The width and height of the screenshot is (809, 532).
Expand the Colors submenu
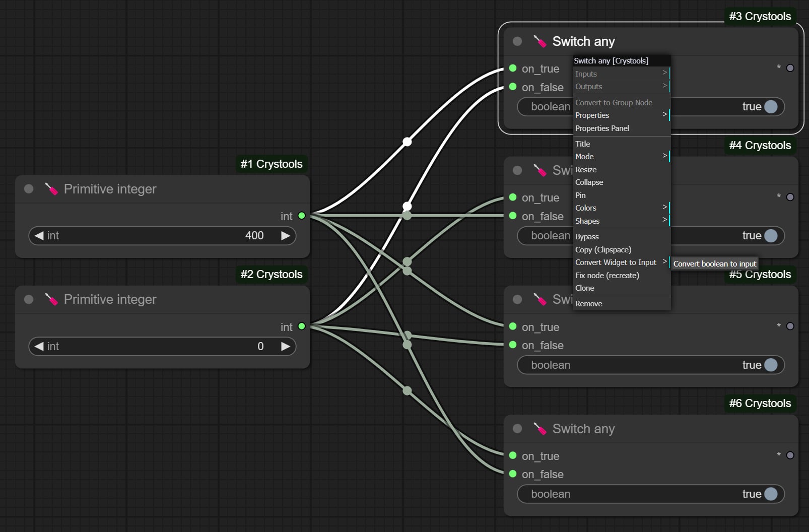point(622,208)
